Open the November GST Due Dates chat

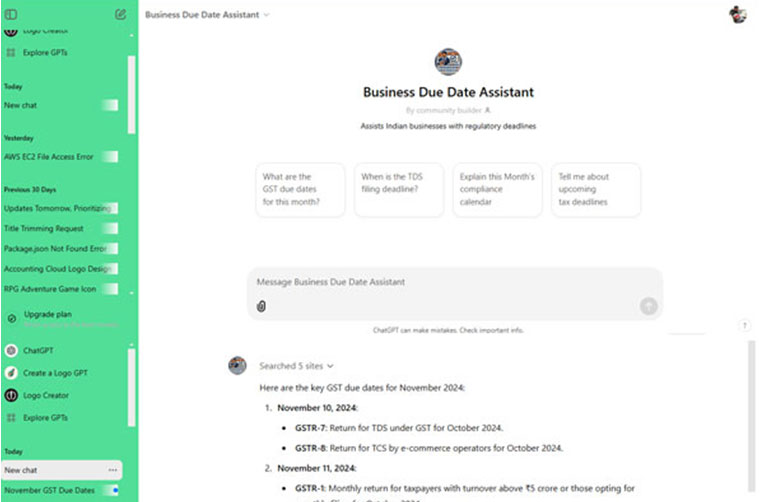pos(50,490)
